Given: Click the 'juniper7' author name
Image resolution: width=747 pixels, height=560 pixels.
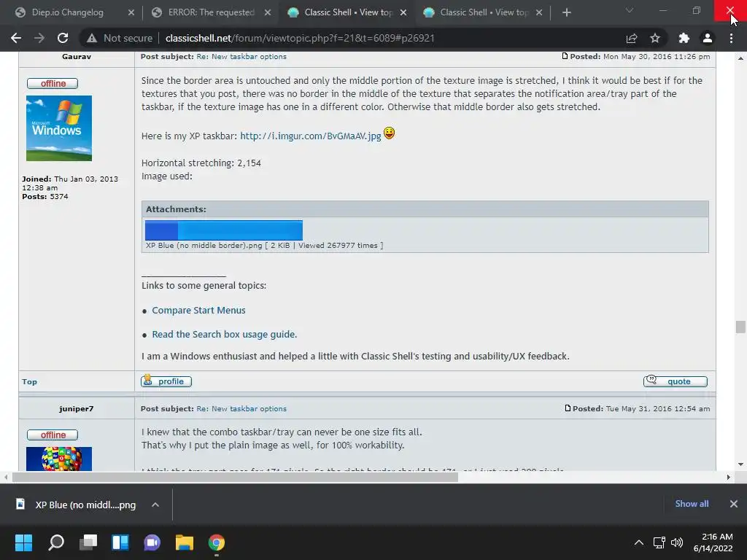Looking at the screenshot, I should (x=76, y=408).
